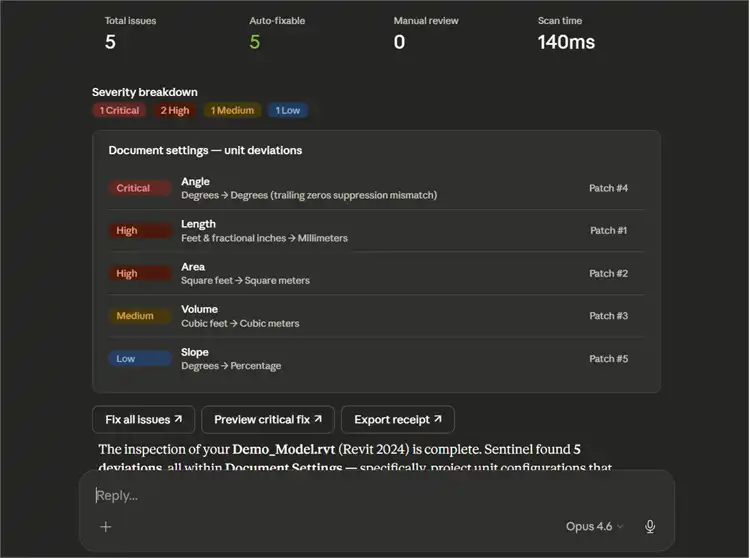
Task: Click the Critical tag on Angle row
Action: [140, 188]
